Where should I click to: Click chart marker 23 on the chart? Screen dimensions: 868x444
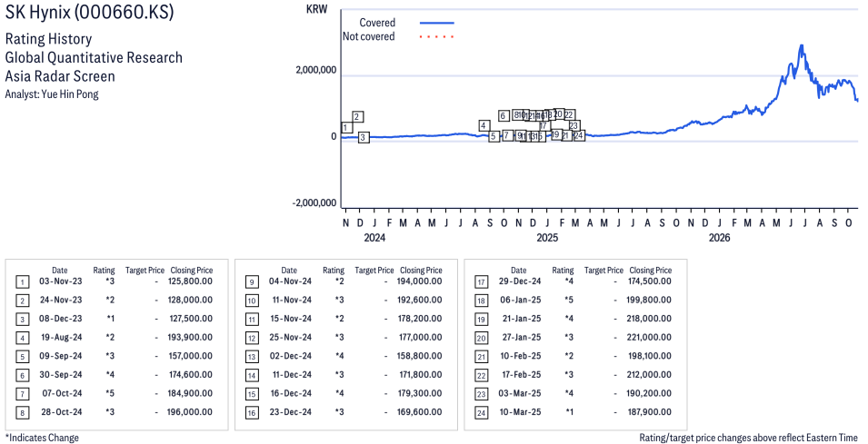tap(574, 126)
